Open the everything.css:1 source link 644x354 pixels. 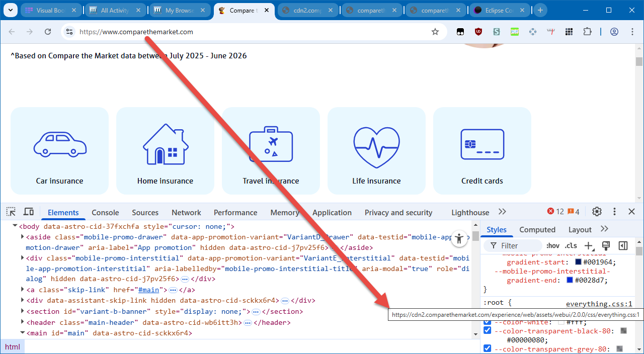click(x=599, y=304)
